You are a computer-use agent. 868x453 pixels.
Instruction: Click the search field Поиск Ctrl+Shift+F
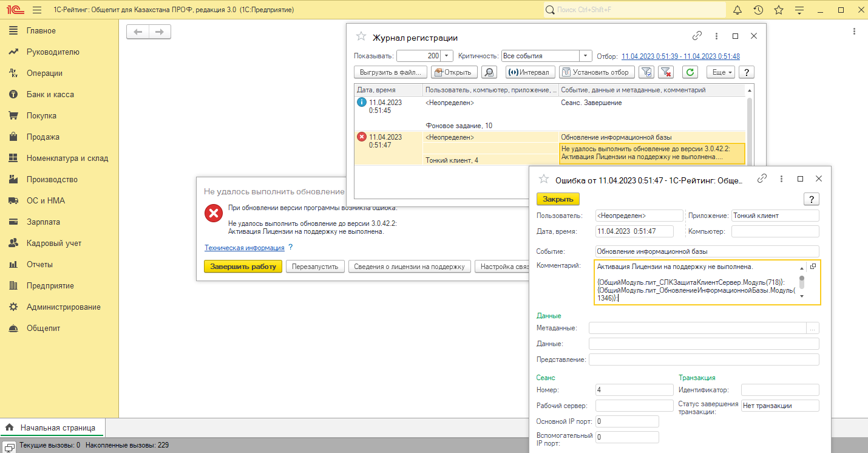(634, 10)
